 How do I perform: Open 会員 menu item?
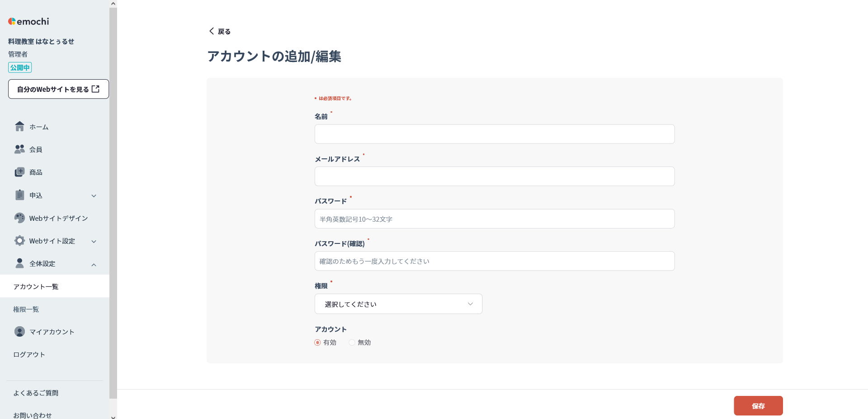(55, 149)
